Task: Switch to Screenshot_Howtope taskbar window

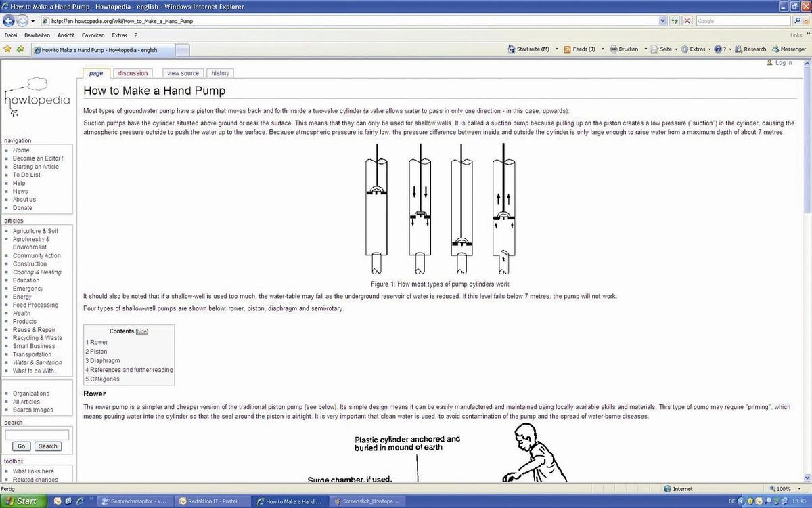Action: (369, 501)
